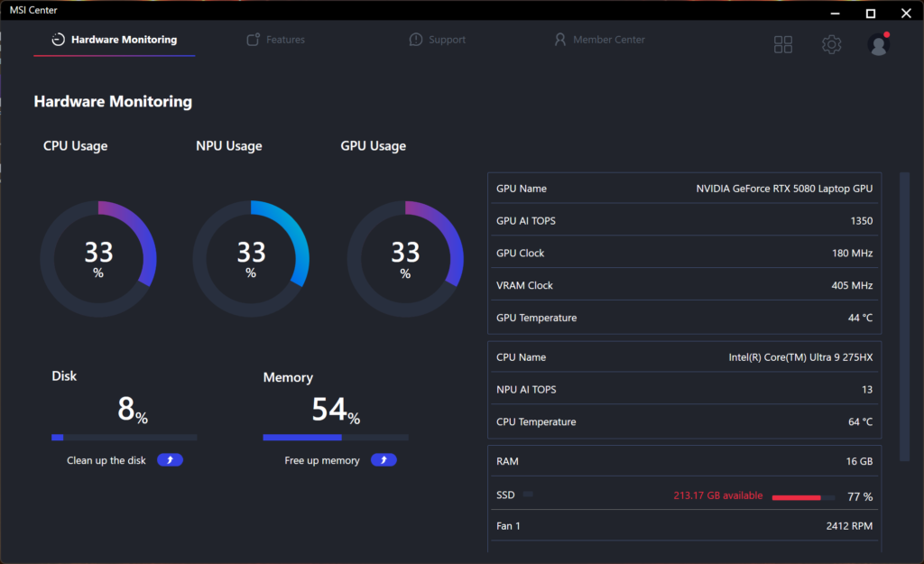Click the Memory usage progress bar

point(336,438)
